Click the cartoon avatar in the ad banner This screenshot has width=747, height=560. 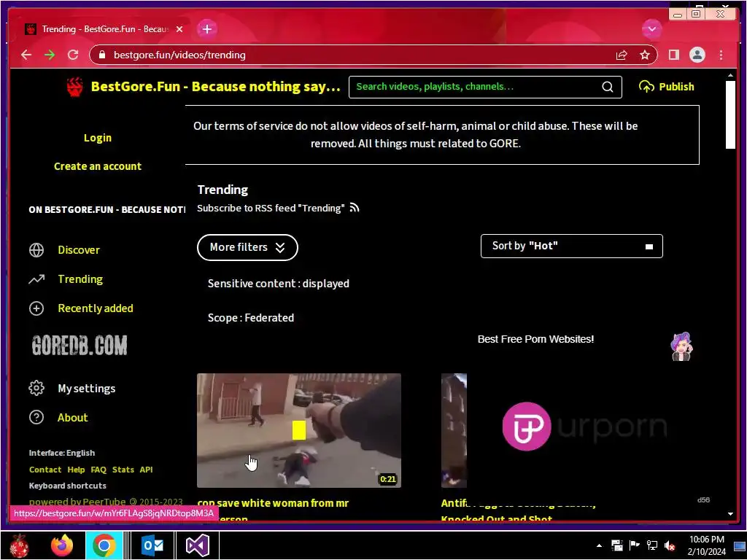point(682,346)
